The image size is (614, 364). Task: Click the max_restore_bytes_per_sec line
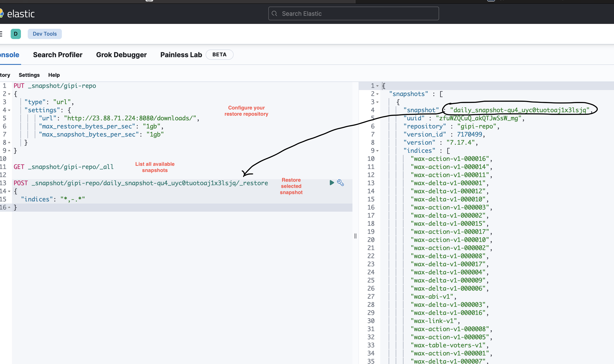pyautogui.click(x=101, y=126)
